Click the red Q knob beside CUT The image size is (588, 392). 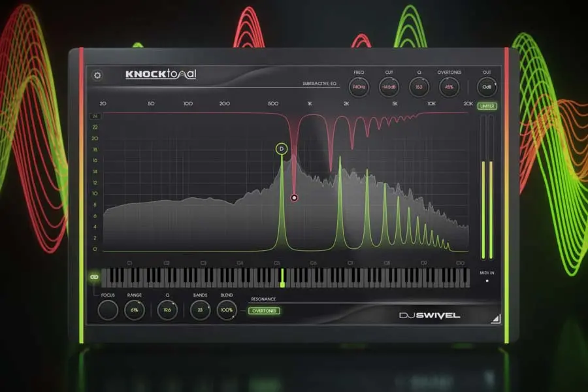(419, 87)
